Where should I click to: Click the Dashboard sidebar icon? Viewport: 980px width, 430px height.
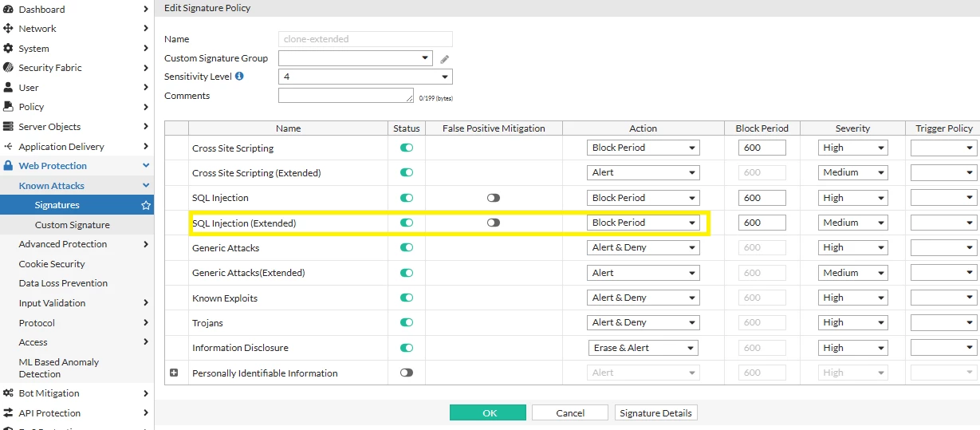click(8, 10)
